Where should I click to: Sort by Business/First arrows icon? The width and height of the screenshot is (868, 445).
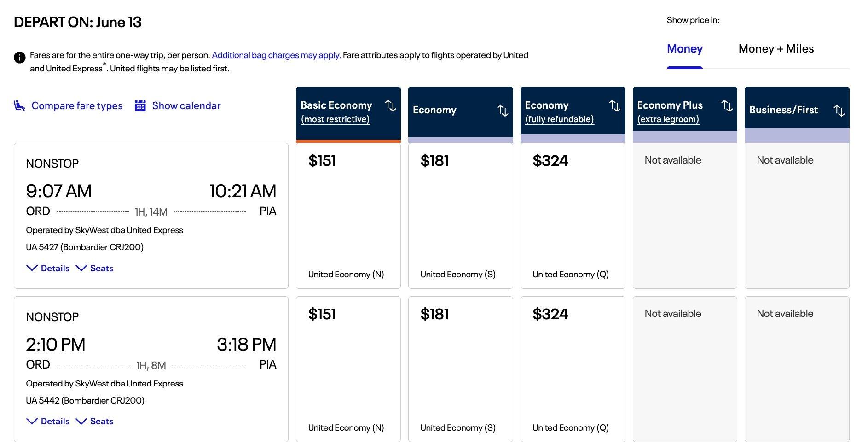pos(839,111)
